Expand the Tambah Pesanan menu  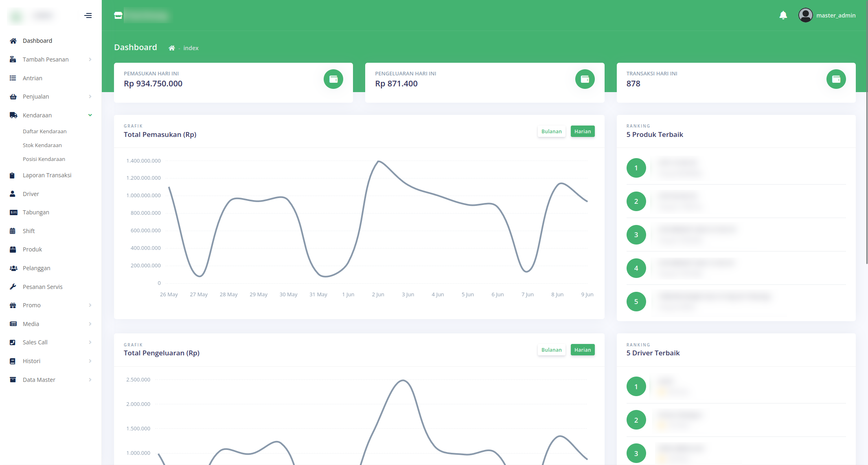click(x=51, y=60)
